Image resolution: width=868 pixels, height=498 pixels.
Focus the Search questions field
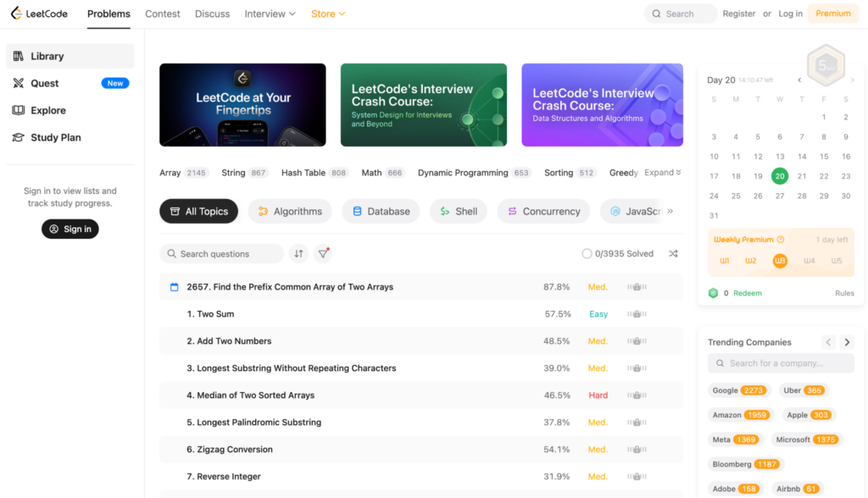pos(221,253)
